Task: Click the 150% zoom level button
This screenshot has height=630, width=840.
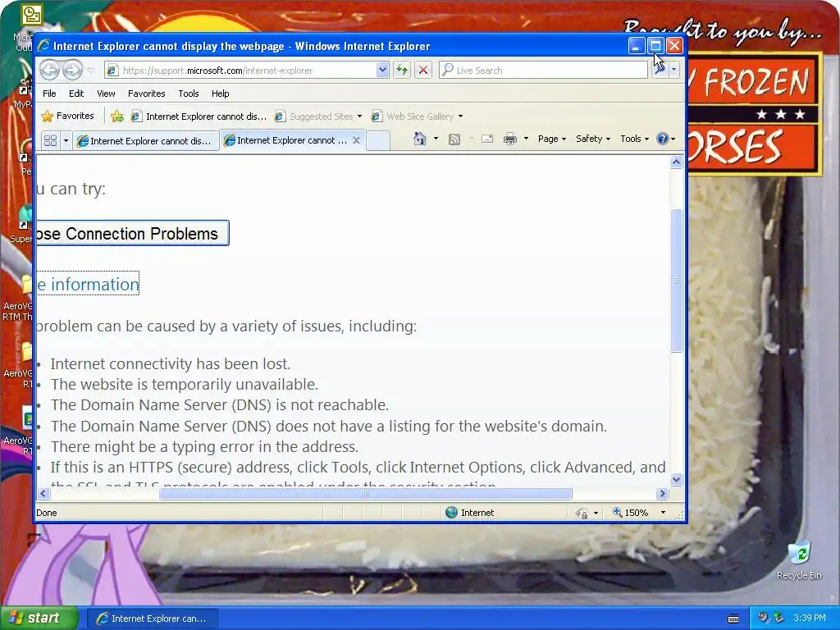Action: [x=631, y=513]
